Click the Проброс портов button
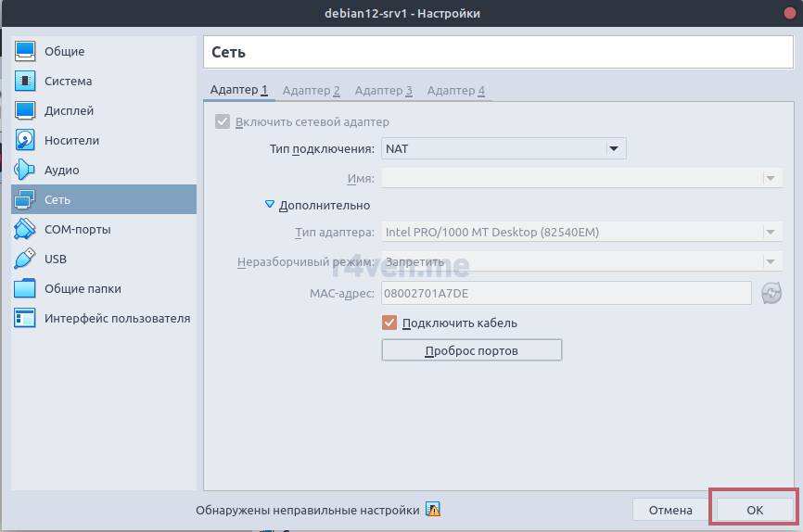Screen dimensions: 803x532 click(471, 351)
